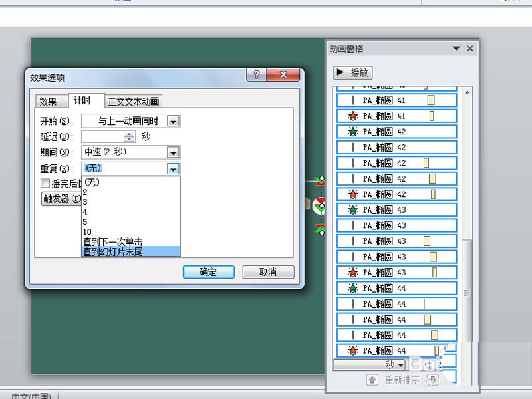Play animations with 播放 button
The image size is (532, 399).
coord(352,72)
